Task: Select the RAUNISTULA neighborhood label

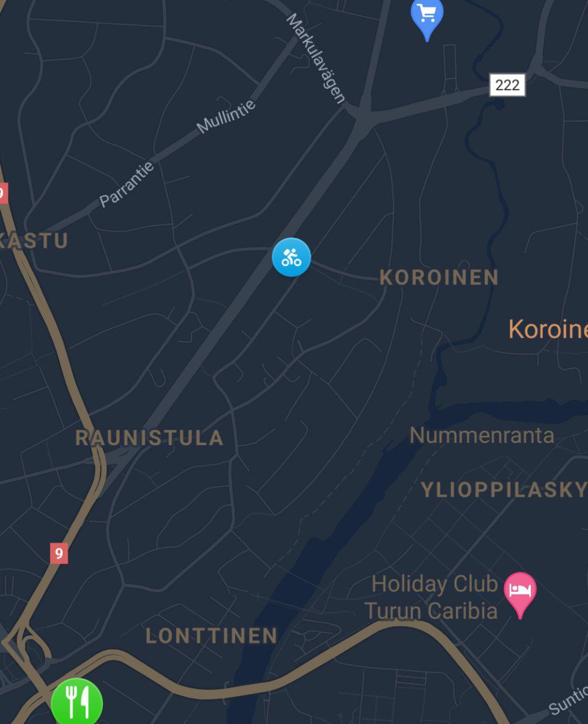Action: pyautogui.click(x=150, y=438)
